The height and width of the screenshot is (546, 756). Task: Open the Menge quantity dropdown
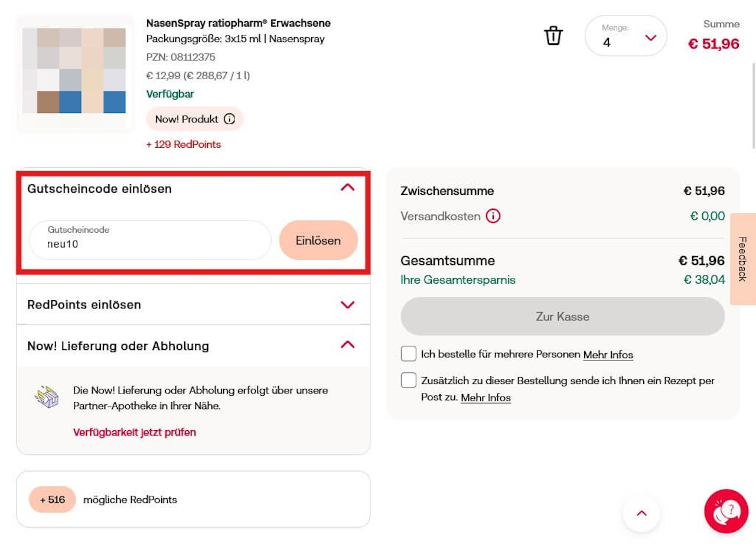(x=625, y=36)
